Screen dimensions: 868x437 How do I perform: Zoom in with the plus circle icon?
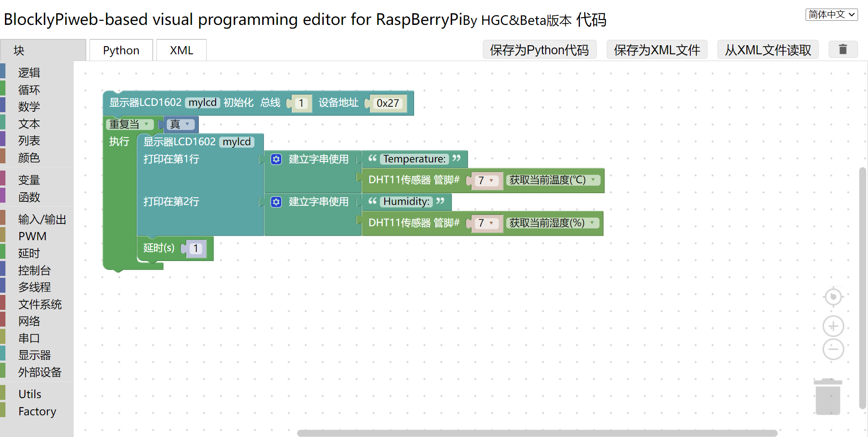pyautogui.click(x=833, y=326)
